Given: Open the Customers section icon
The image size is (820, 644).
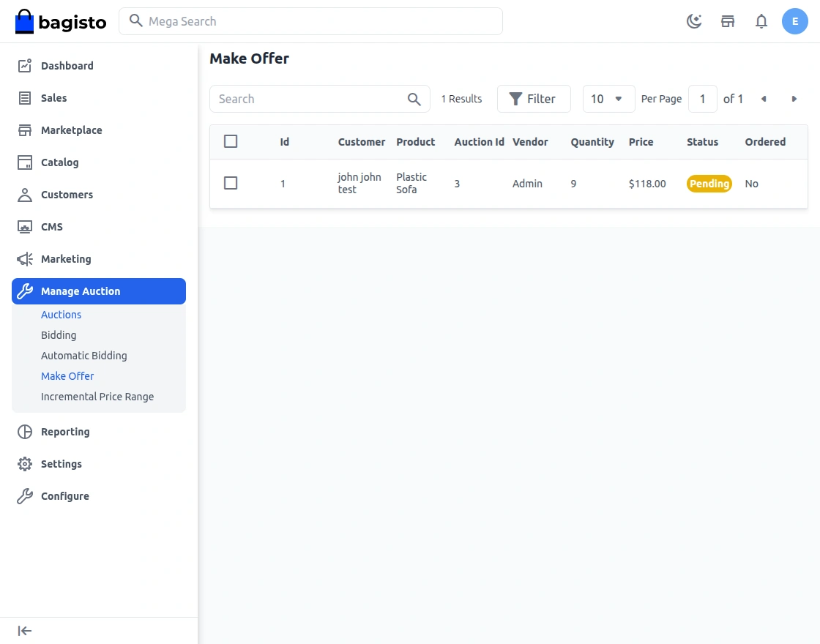Looking at the screenshot, I should tap(24, 195).
